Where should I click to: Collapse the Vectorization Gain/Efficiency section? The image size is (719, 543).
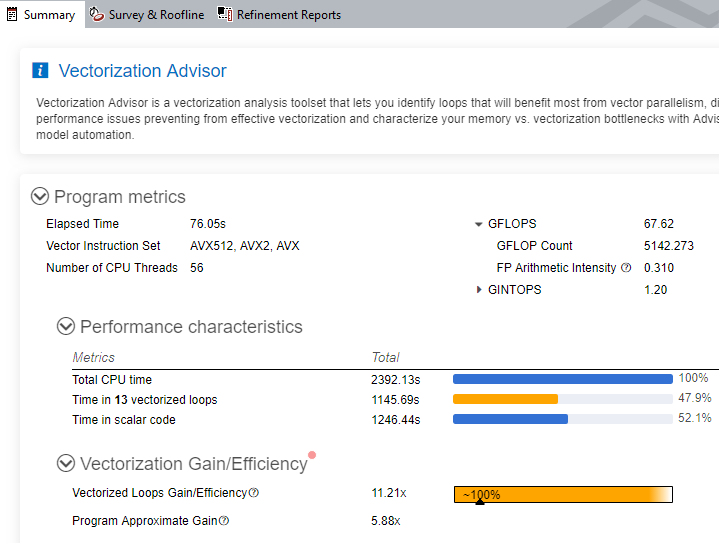pyautogui.click(x=66, y=463)
